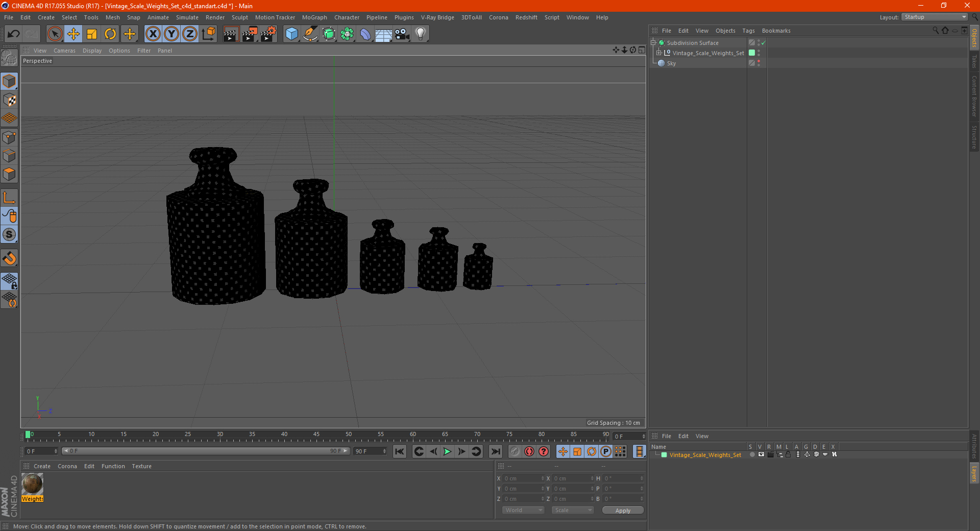
Task: Toggle Subdivision Surface green enable checkmark
Action: pos(763,43)
